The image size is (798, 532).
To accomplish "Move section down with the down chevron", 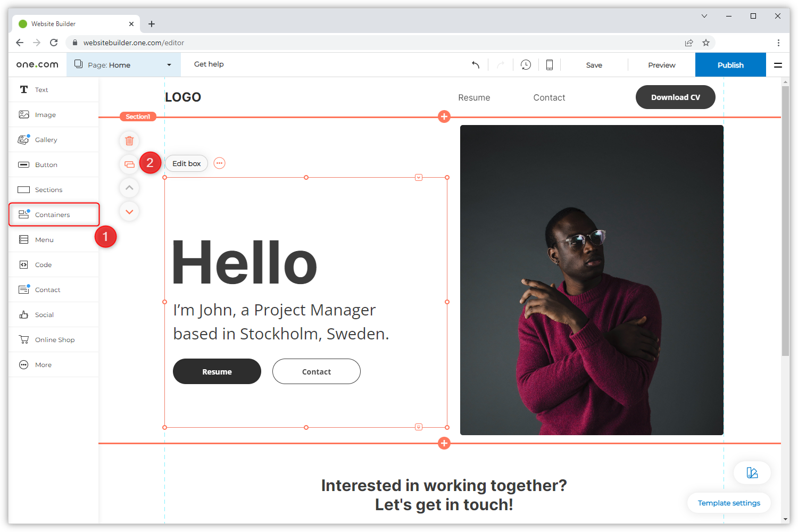I will 129,212.
